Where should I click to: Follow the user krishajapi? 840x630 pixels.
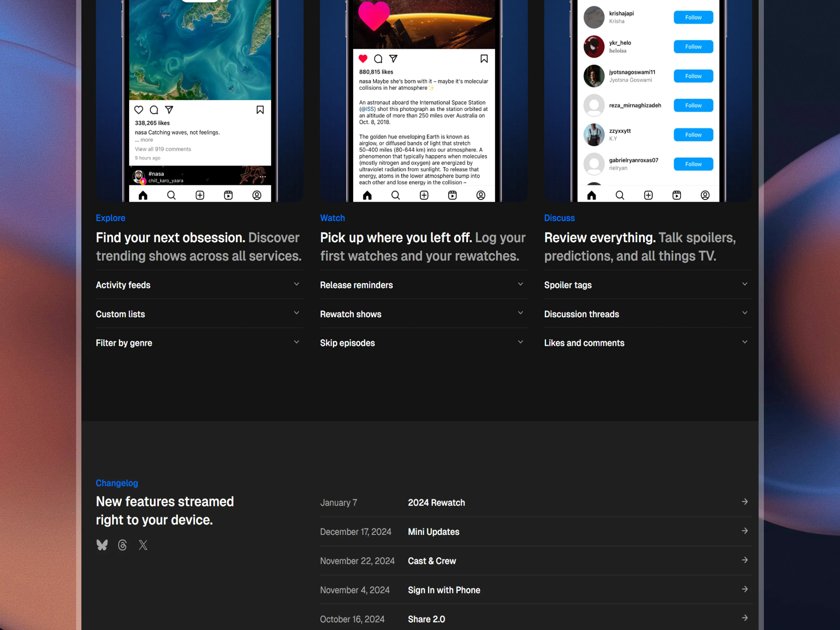[x=693, y=18]
